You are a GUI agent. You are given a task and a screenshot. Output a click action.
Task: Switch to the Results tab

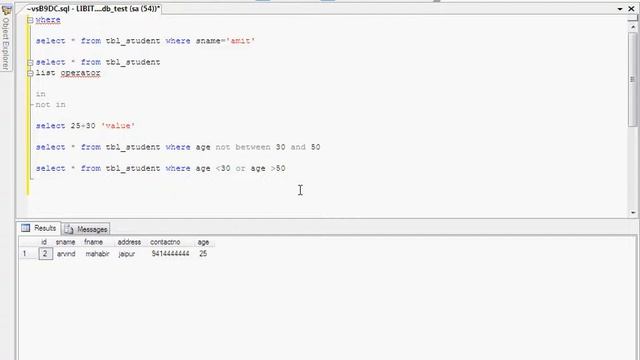40,228
